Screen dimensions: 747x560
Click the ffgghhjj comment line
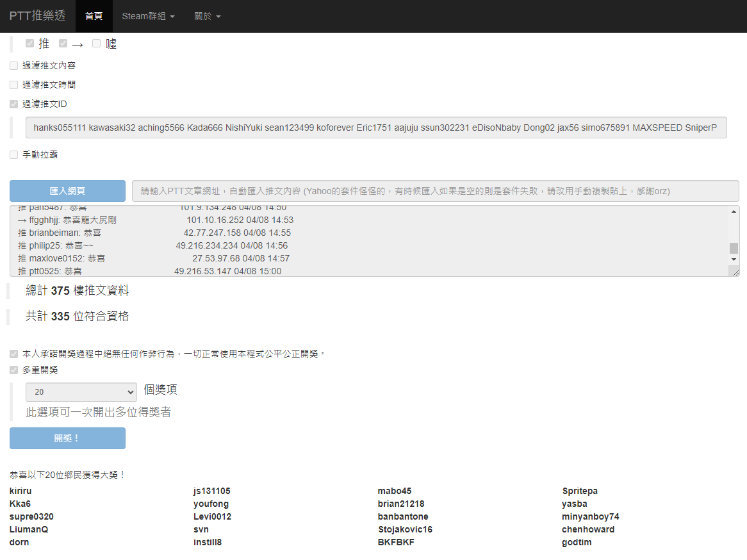point(156,220)
